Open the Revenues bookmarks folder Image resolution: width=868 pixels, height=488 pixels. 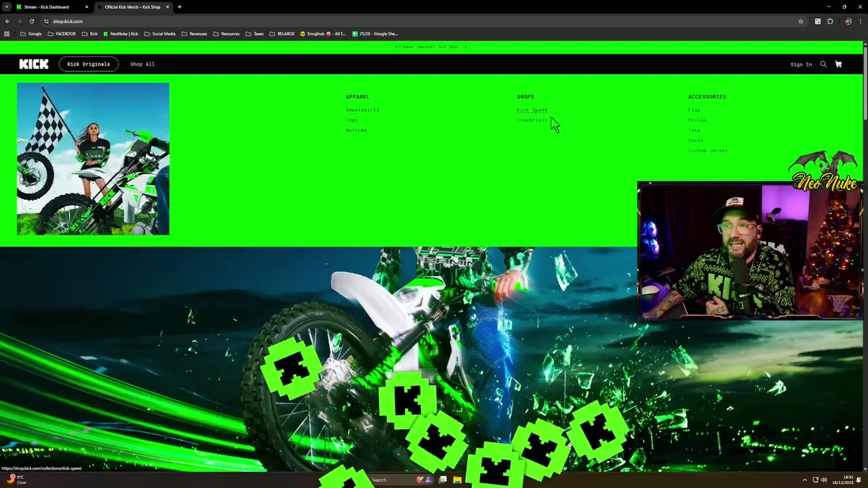coord(195,34)
